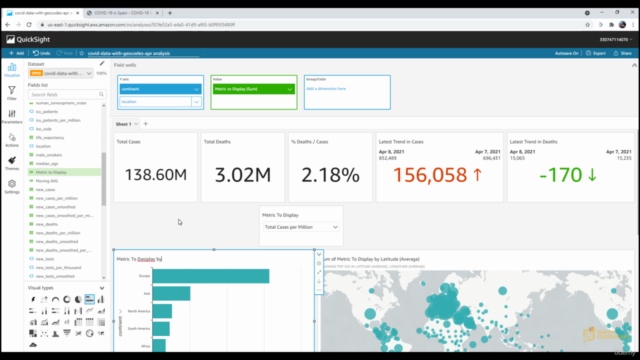Image resolution: width=640 pixels, height=360 pixels.
Task: Open the Parameters panel
Action: tap(12, 116)
